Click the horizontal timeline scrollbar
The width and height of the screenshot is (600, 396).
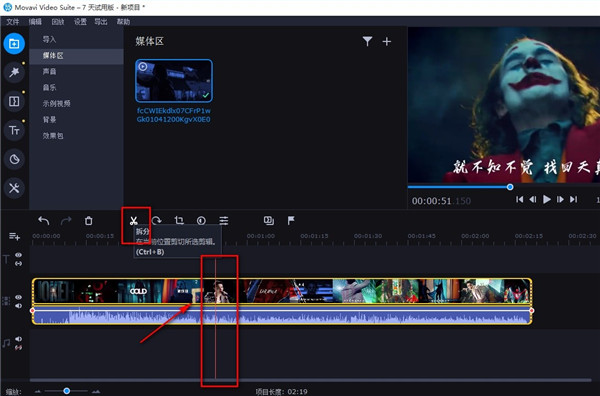[311, 380]
